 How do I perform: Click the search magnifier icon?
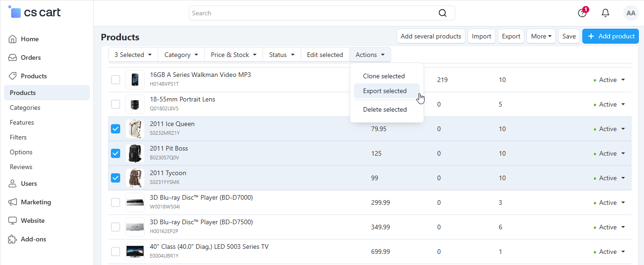point(443,13)
